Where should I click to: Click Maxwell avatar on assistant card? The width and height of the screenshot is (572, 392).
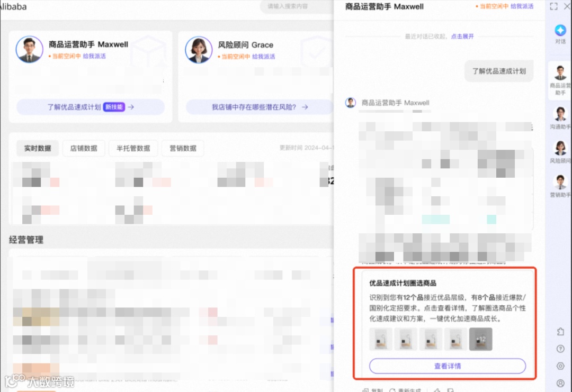[30, 49]
